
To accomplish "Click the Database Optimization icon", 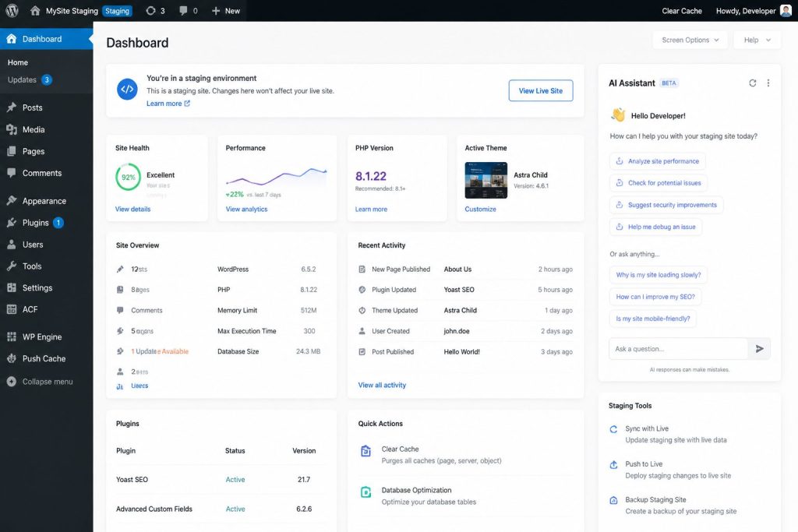I will [x=365, y=492].
